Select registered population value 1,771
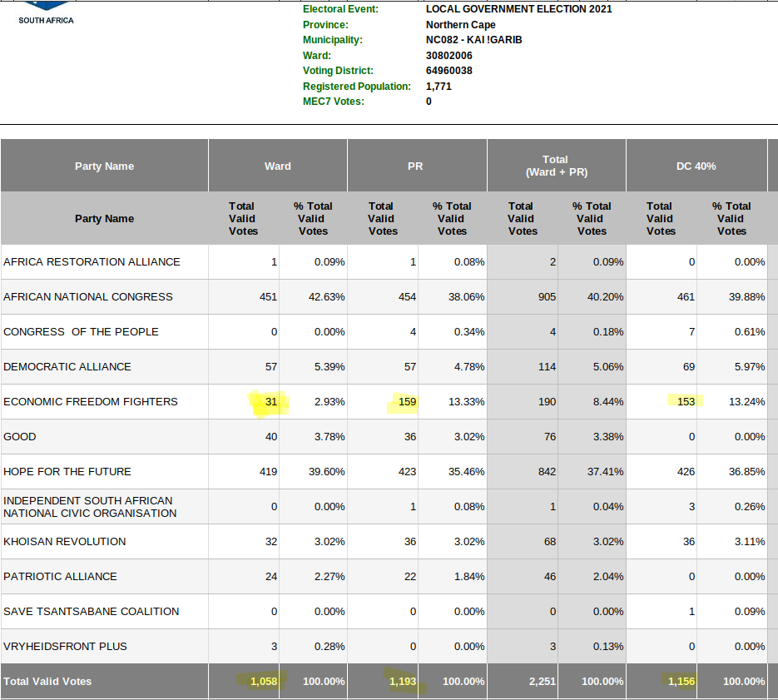The height and width of the screenshot is (700, 778). 439,87
